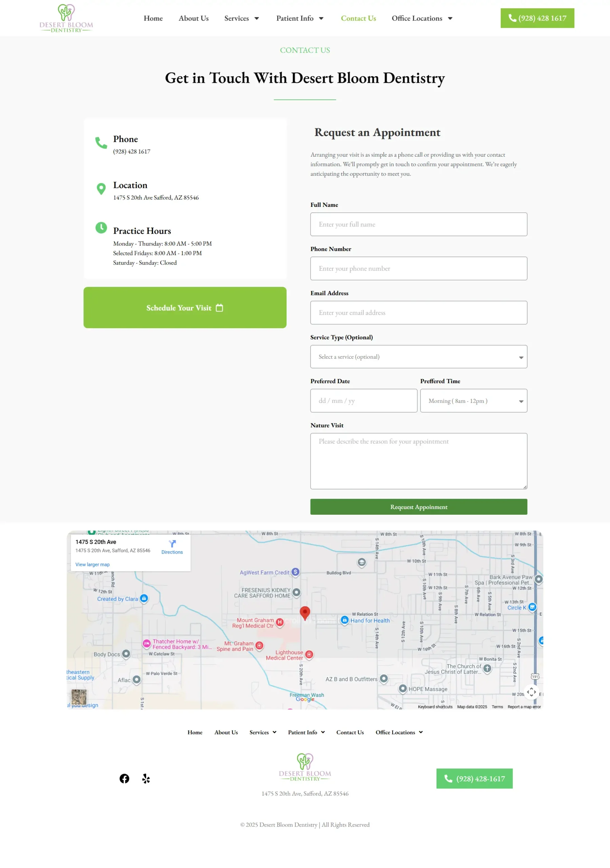Submit the Request Appointment button
The image size is (610, 868).
(x=419, y=507)
